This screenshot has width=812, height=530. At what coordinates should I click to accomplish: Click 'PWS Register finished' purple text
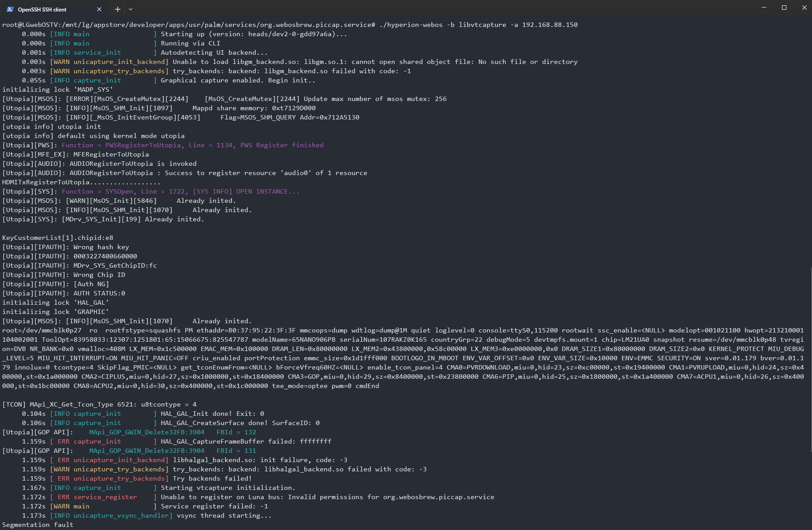282,145
